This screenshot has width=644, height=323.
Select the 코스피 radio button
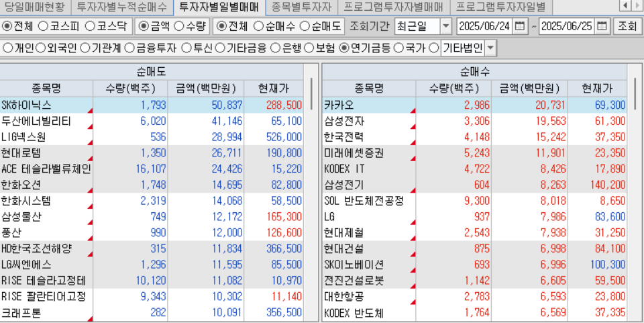43,26
